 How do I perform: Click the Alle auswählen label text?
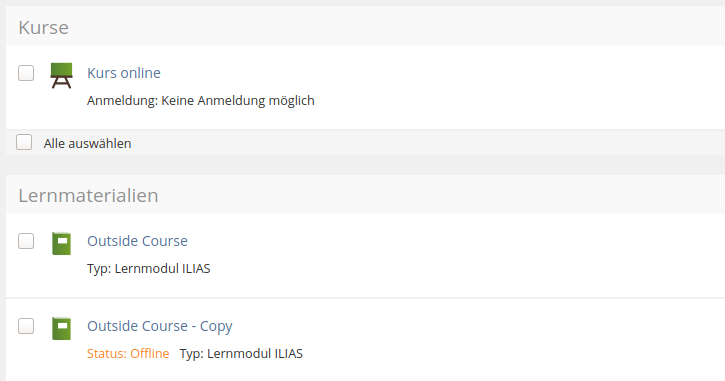(87, 143)
